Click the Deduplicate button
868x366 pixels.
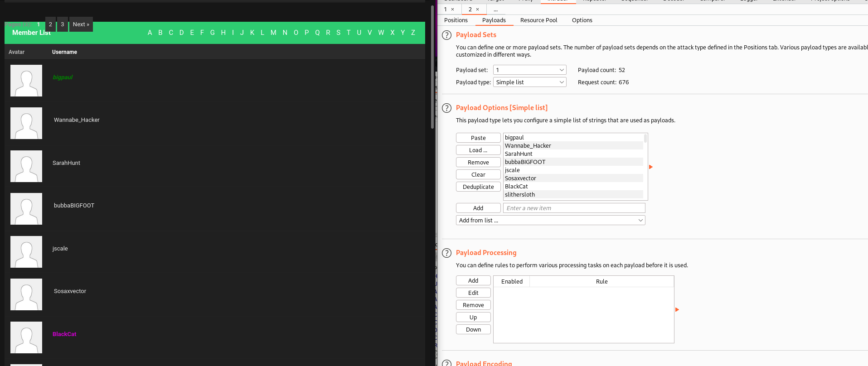click(478, 187)
